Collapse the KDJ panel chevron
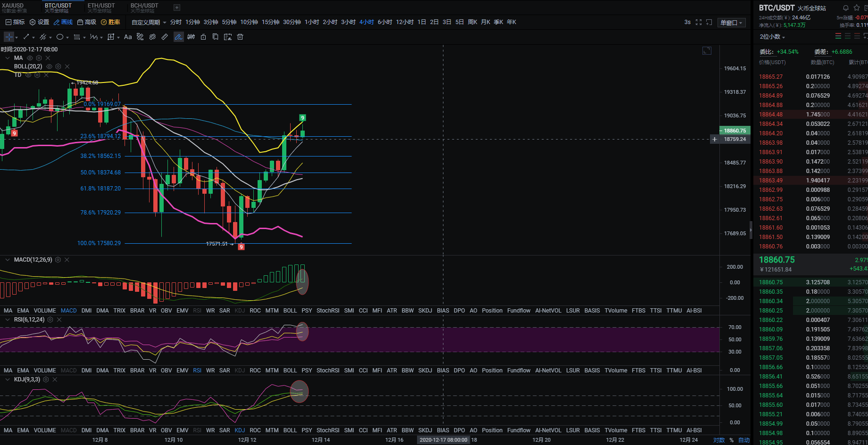868x445 pixels. 8,379
